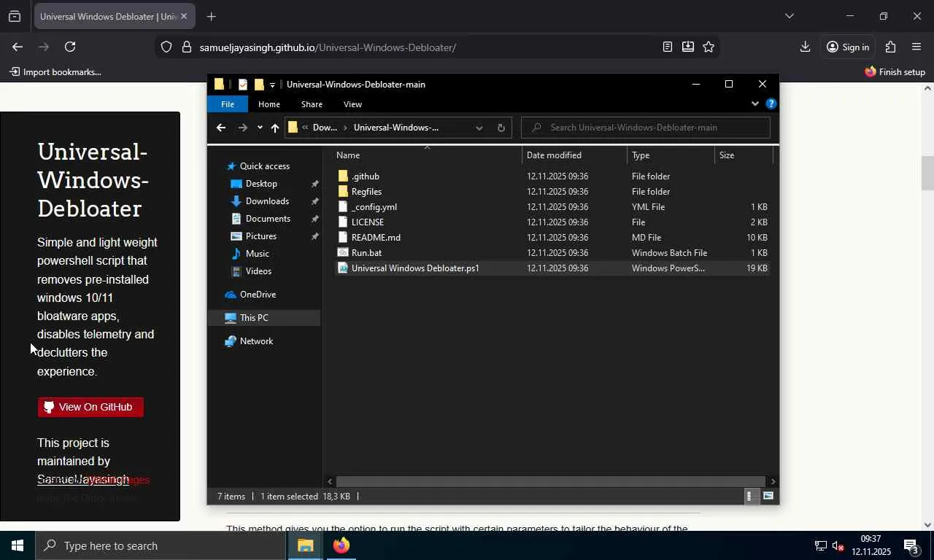Open the Firefox downloads panel

point(805,47)
